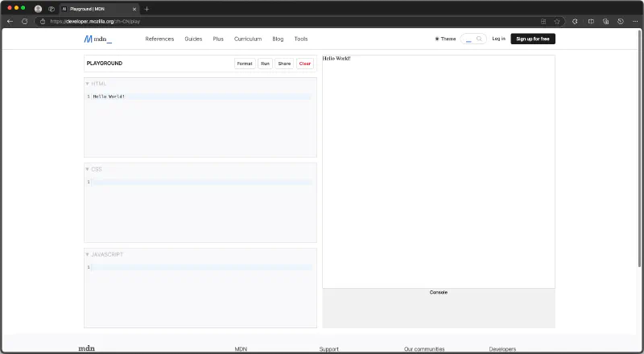Click the PLAYGROUND heading text

105,64
